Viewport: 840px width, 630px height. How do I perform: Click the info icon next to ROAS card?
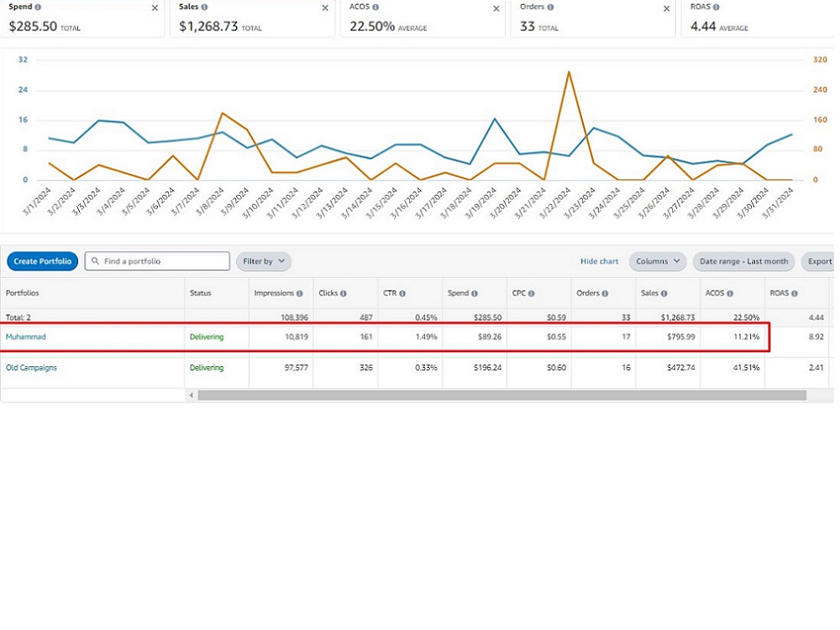(x=717, y=7)
